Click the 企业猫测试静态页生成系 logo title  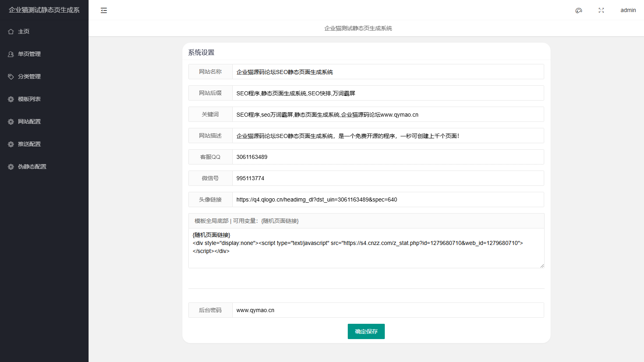[44, 10]
